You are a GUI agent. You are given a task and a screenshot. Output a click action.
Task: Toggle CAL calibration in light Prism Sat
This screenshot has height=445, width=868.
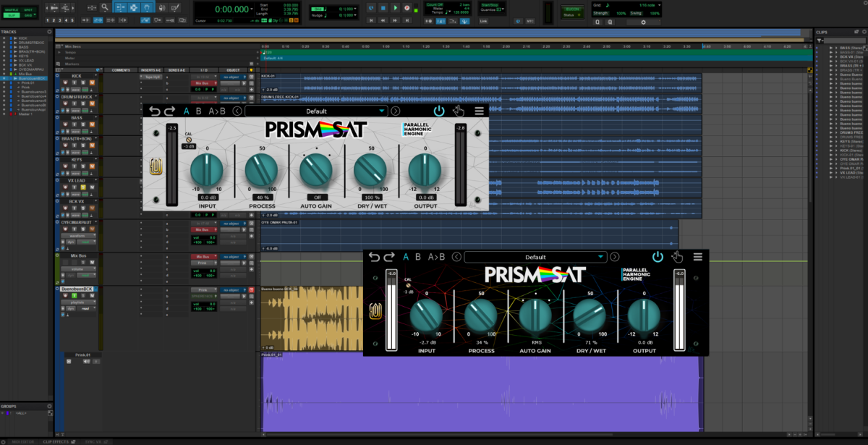click(x=189, y=140)
